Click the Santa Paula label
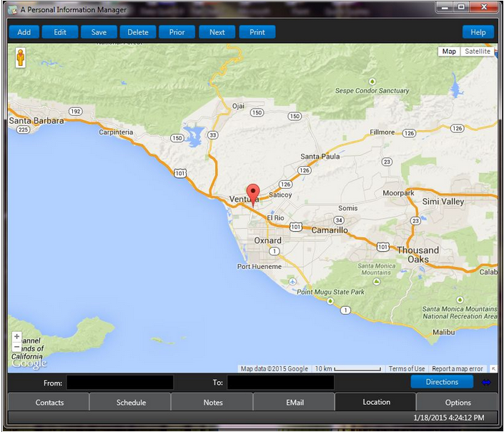This screenshot has width=504, height=432. 320,157
